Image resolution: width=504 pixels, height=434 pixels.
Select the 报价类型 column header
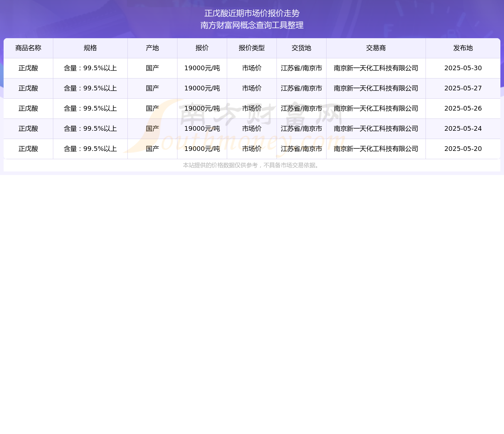(252, 48)
